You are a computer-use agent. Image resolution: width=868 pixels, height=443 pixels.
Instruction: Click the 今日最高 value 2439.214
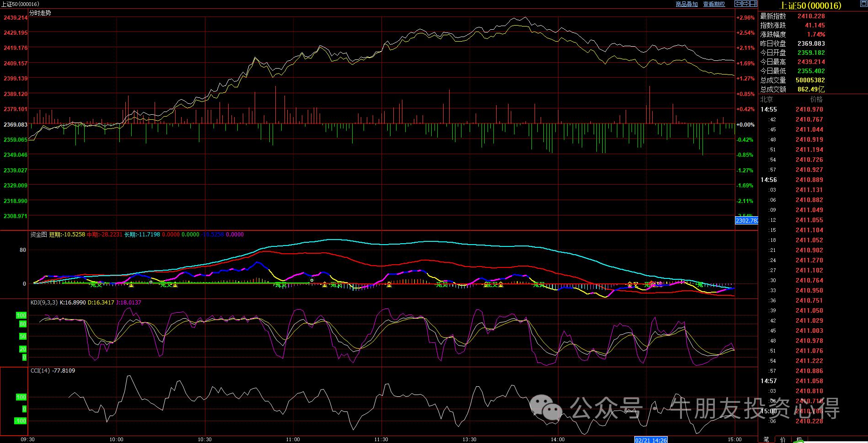tap(811, 62)
